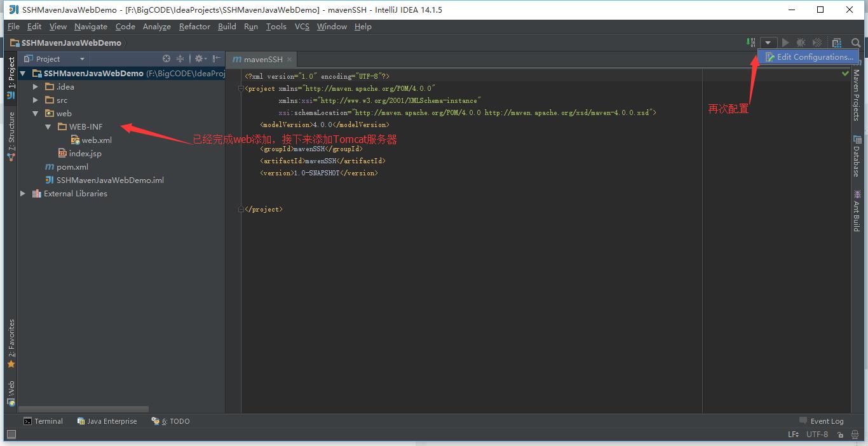Open the Tools menu
This screenshot has width=868, height=446.
[276, 27]
